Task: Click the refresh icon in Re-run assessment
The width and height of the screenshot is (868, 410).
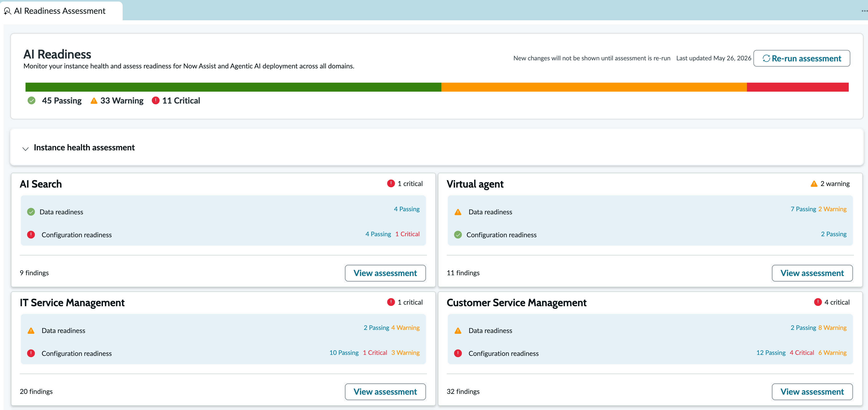Action: click(766, 58)
